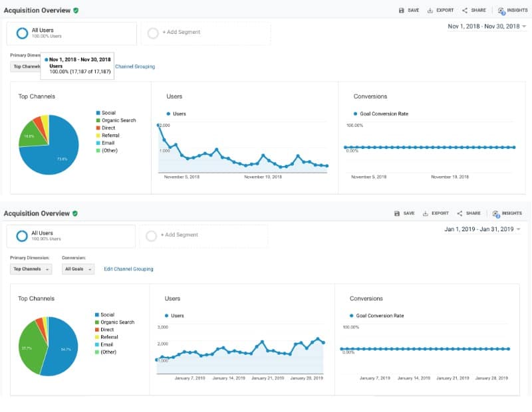Click the All Users segment circle in January report
Viewport: 532px width, 412px height.
click(22, 236)
